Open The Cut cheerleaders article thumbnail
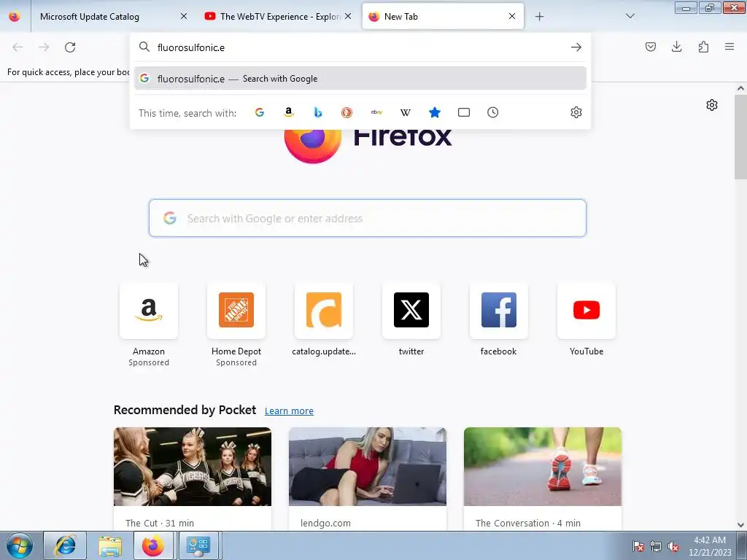This screenshot has width=747, height=560. [193, 466]
